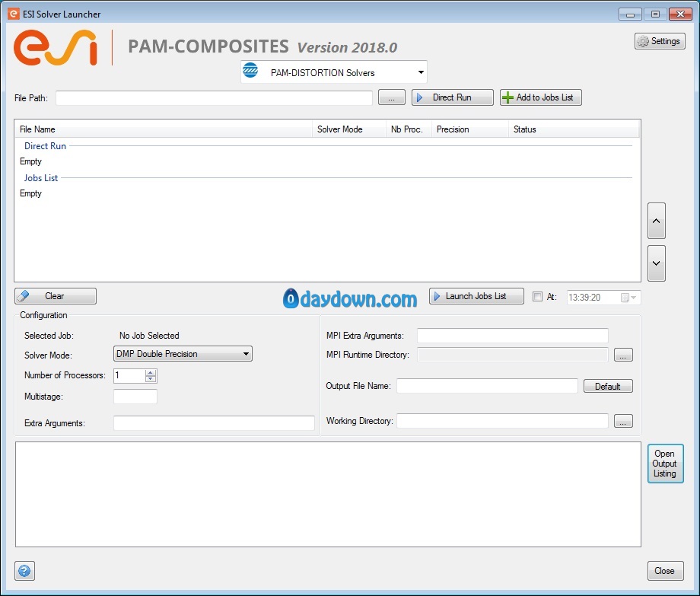Open the PAM-DISTORTION Solvers dropdown
The image size is (700, 596).
coord(333,72)
